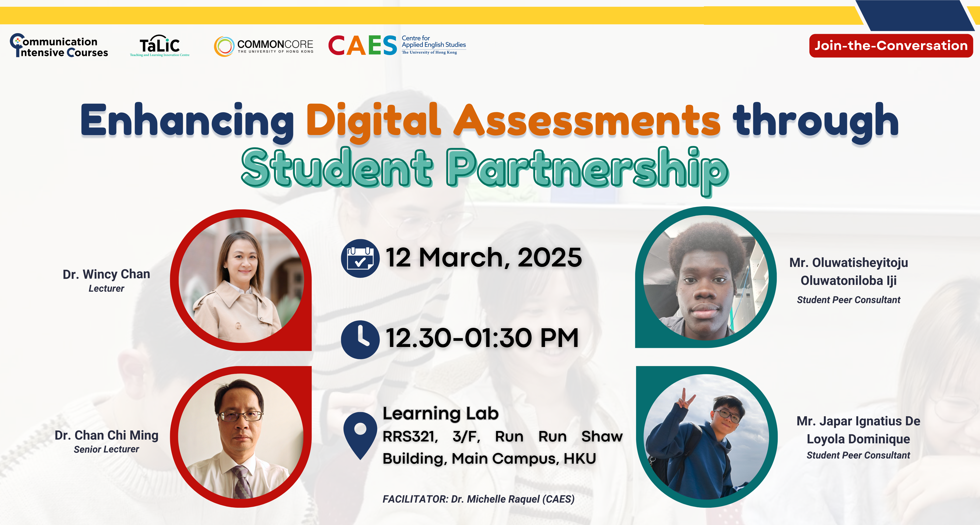Click the 'Loyola Dominique' name line
This screenshot has width=980, height=525.
point(859,439)
